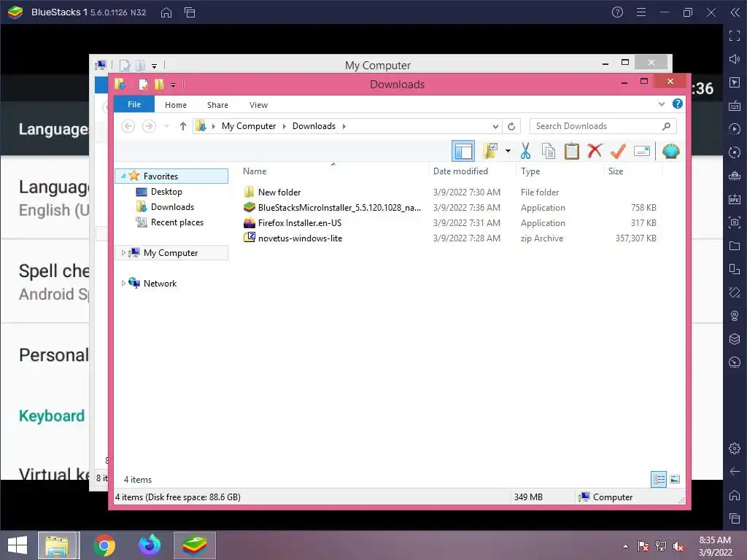Select the novetus-windows-lite zip archive

(300, 238)
